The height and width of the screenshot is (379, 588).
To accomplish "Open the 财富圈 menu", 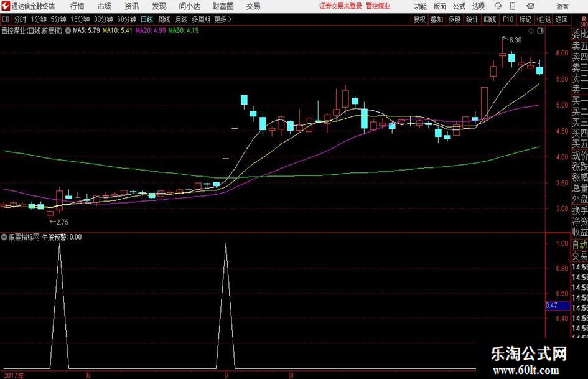I will [x=223, y=6].
